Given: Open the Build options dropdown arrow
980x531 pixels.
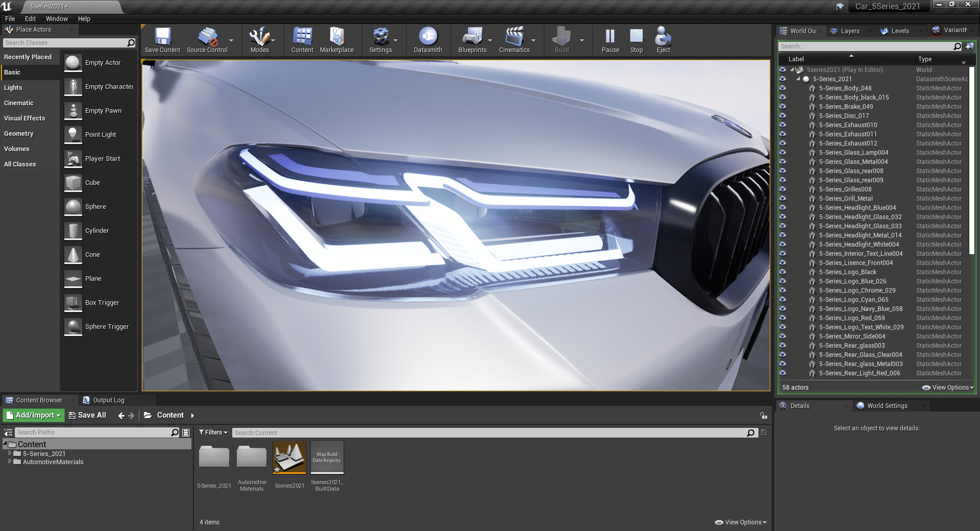Looking at the screenshot, I should coord(581,40).
